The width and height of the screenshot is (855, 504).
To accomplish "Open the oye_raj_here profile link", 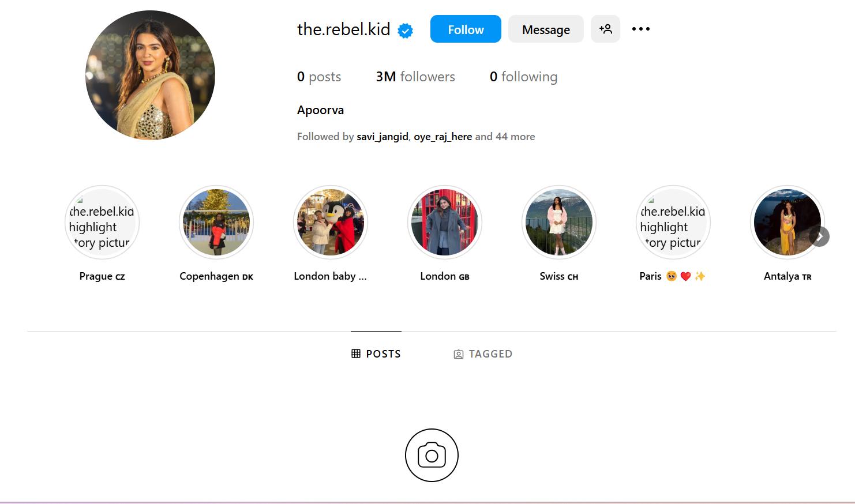I will [442, 137].
